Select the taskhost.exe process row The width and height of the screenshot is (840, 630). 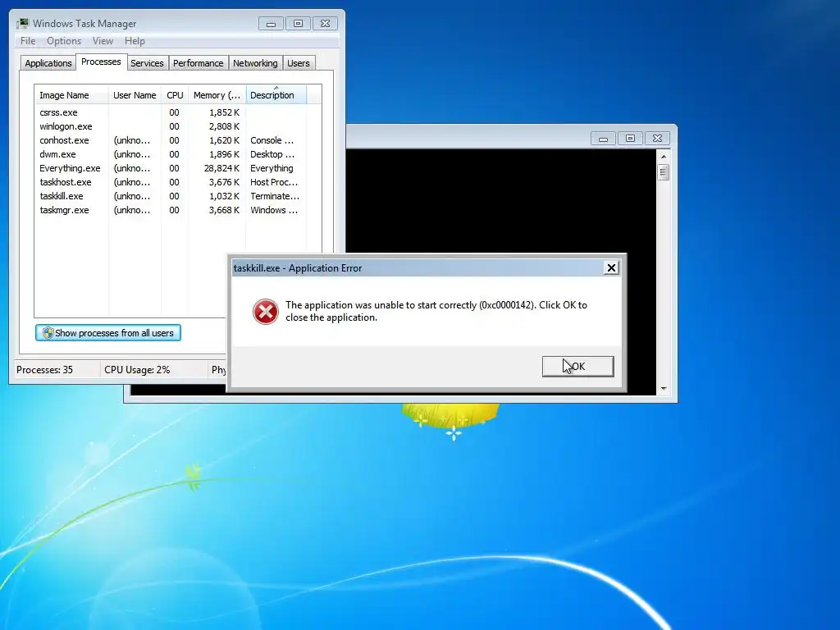coord(171,182)
